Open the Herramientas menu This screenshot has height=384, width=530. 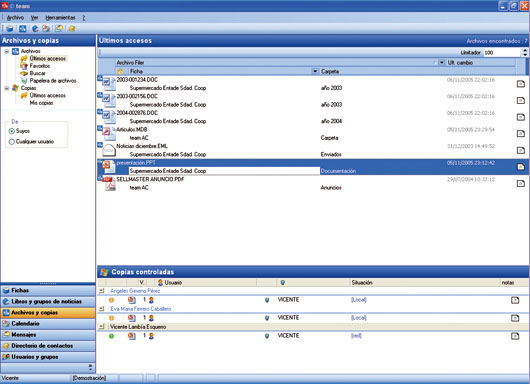click(x=60, y=18)
